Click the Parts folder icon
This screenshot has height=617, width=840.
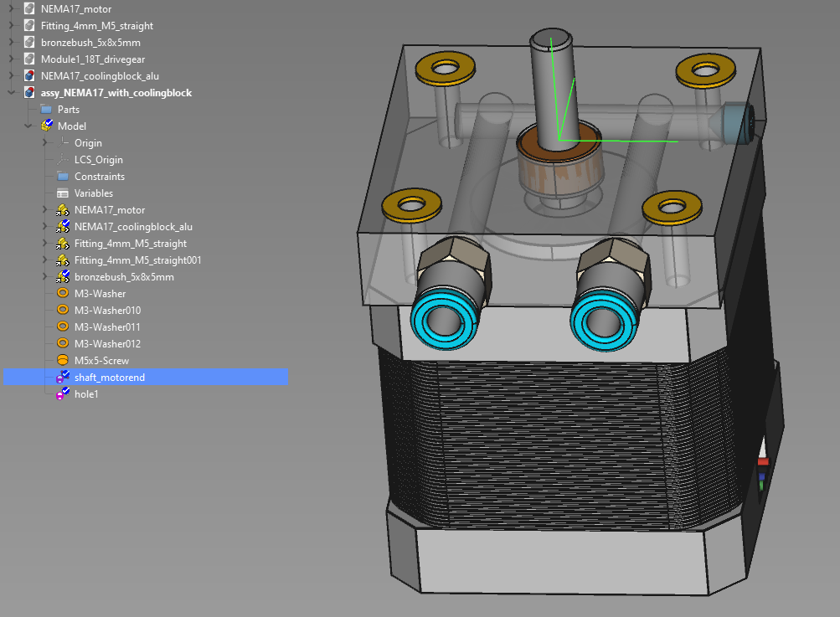46,110
